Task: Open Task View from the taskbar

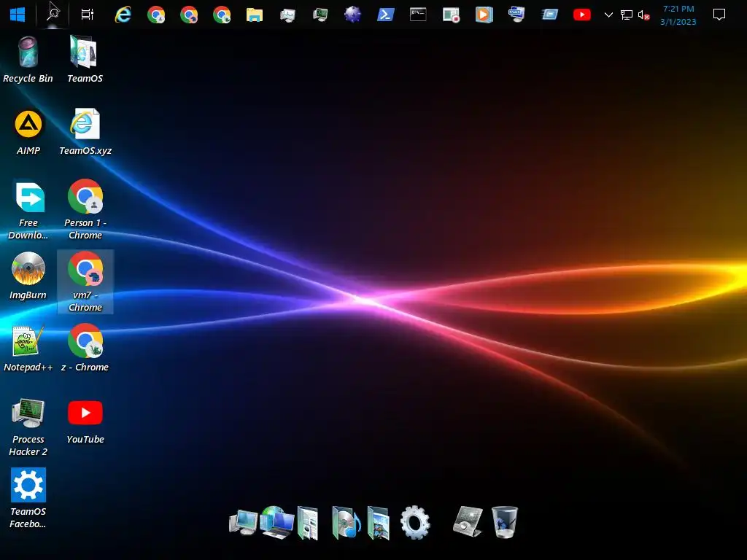Action: [x=88, y=15]
